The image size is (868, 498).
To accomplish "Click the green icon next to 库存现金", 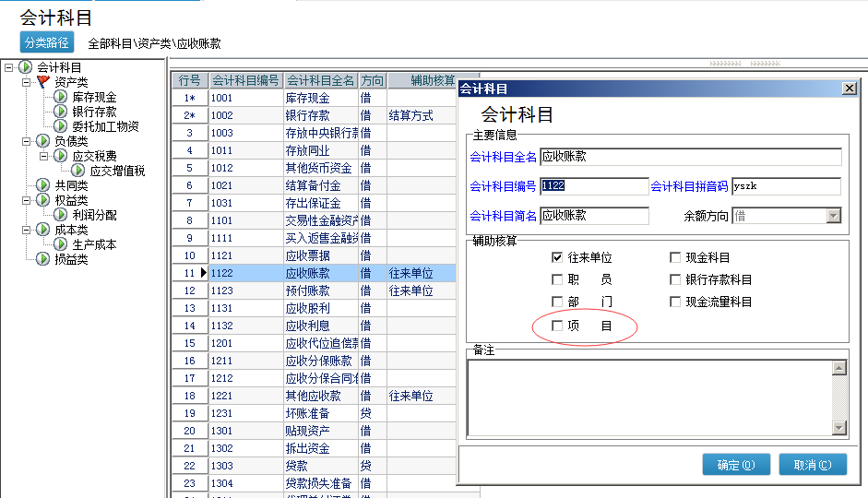I will [x=60, y=97].
